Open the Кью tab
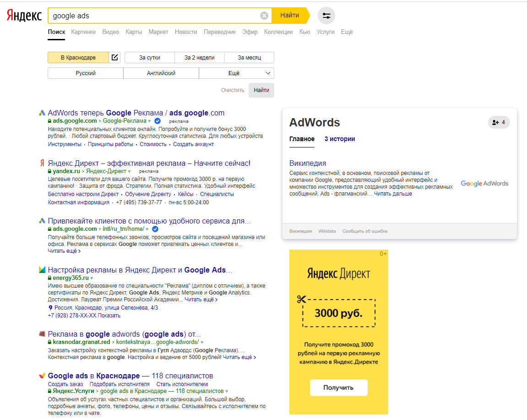This screenshot has height=420, width=527. tap(304, 32)
